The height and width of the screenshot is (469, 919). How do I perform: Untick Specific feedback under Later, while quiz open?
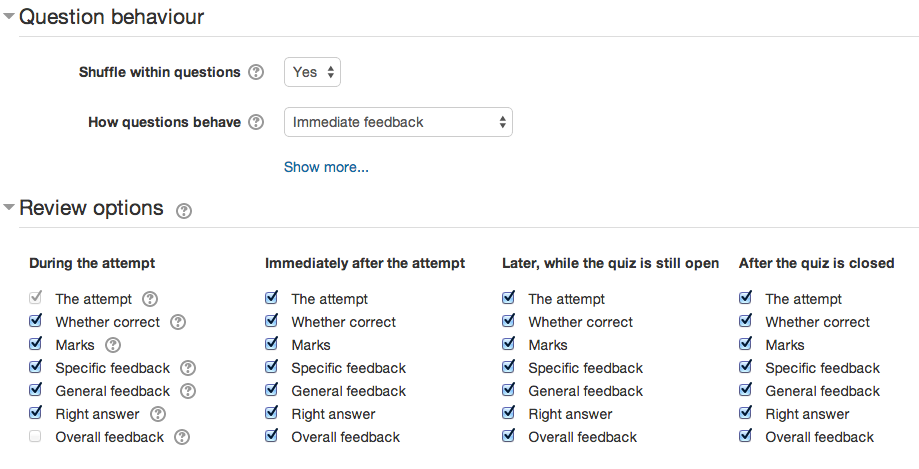coord(509,366)
